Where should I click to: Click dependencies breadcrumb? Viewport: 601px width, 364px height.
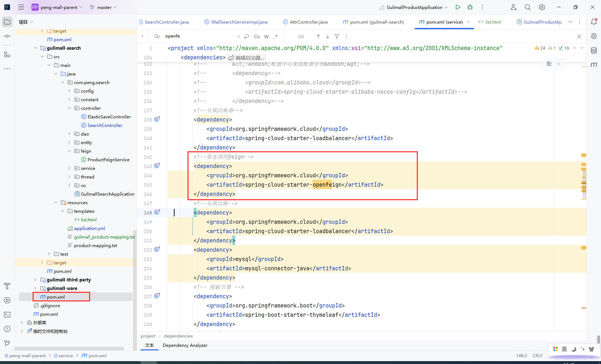pos(178,336)
